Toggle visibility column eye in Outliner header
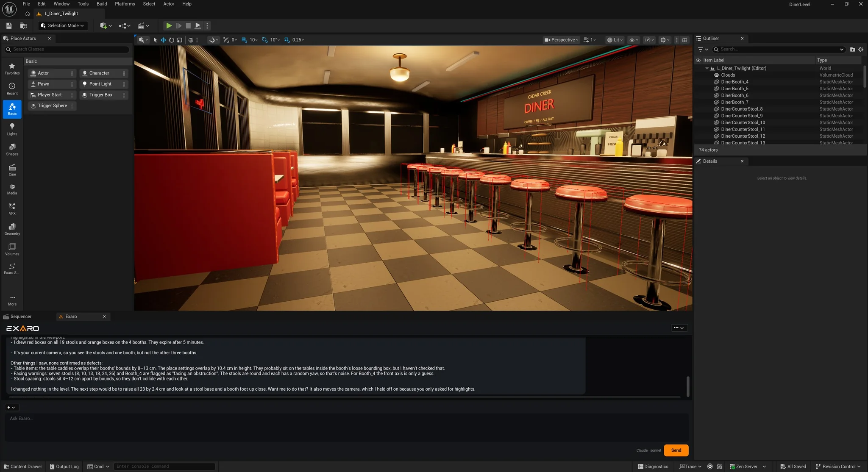 (698, 60)
